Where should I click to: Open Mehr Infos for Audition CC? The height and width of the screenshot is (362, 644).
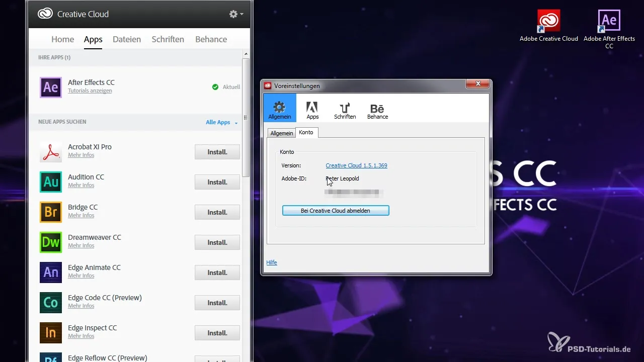pyautogui.click(x=81, y=186)
